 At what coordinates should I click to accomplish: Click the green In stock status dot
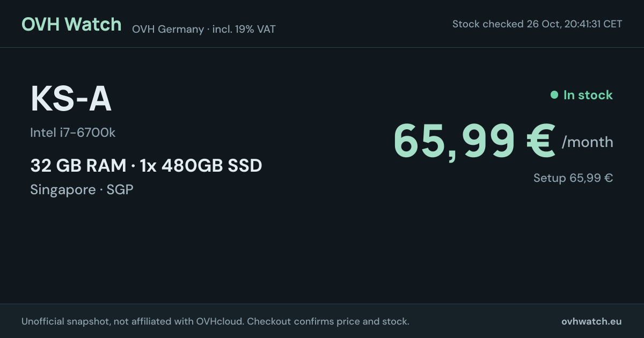[554, 95]
